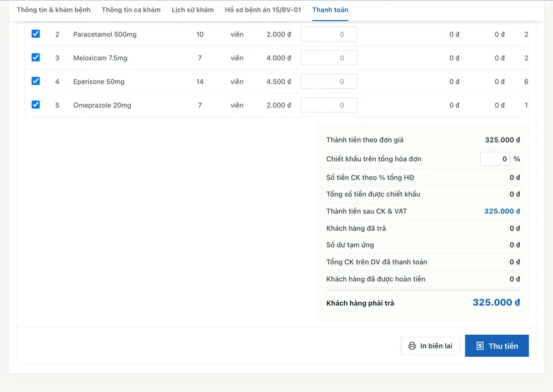Image resolution: width=553 pixels, height=392 pixels.
Task: Click the Khách hàng phải trả amount 325.000 đ
Action: (x=496, y=302)
